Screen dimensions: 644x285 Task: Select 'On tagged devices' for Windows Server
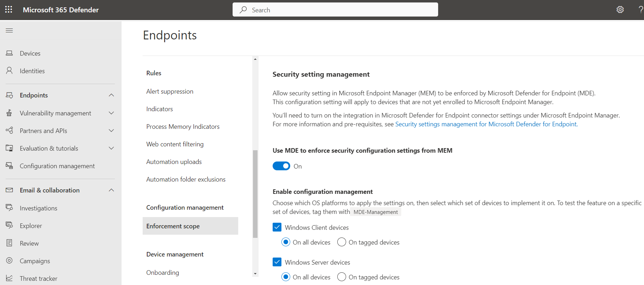341,277
